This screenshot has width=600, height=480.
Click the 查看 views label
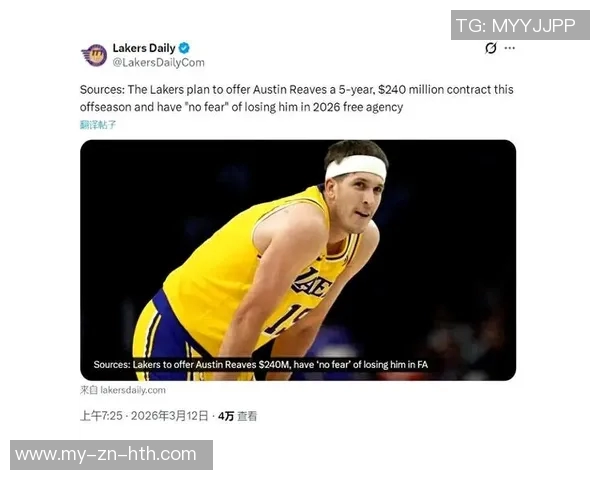[247, 416]
